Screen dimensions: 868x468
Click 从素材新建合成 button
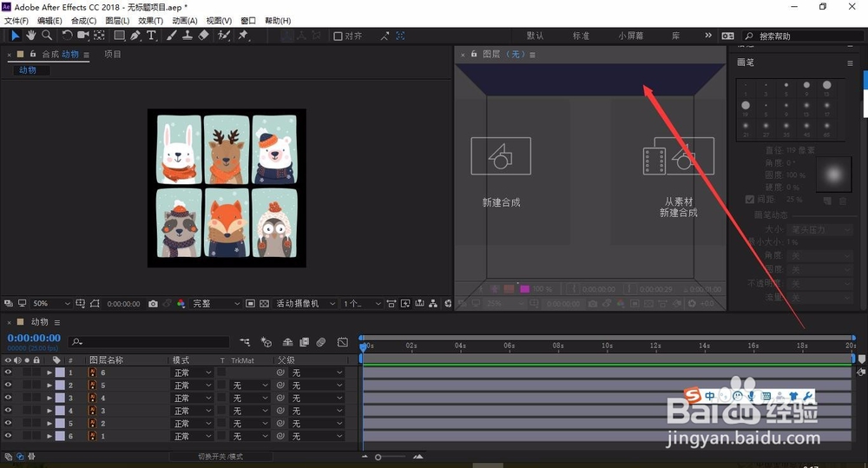pyautogui.click(x=679, y=177)
